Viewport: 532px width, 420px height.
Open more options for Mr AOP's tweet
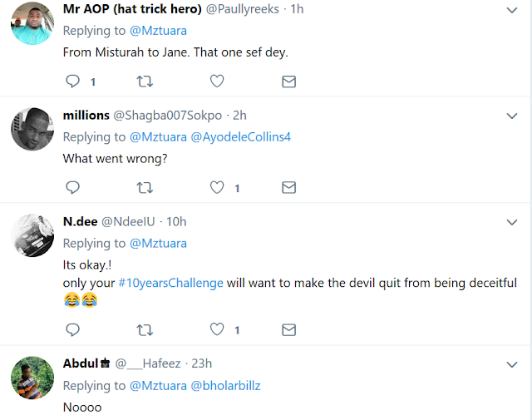coord(513,10)
